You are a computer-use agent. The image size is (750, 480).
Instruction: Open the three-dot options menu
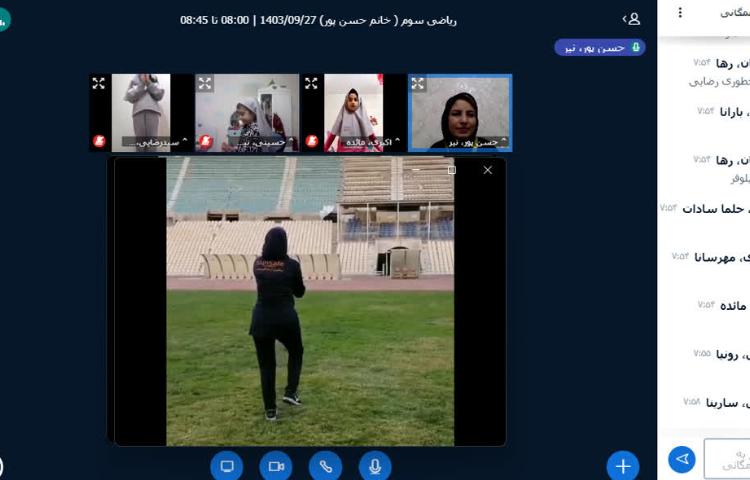pos(680,12)
